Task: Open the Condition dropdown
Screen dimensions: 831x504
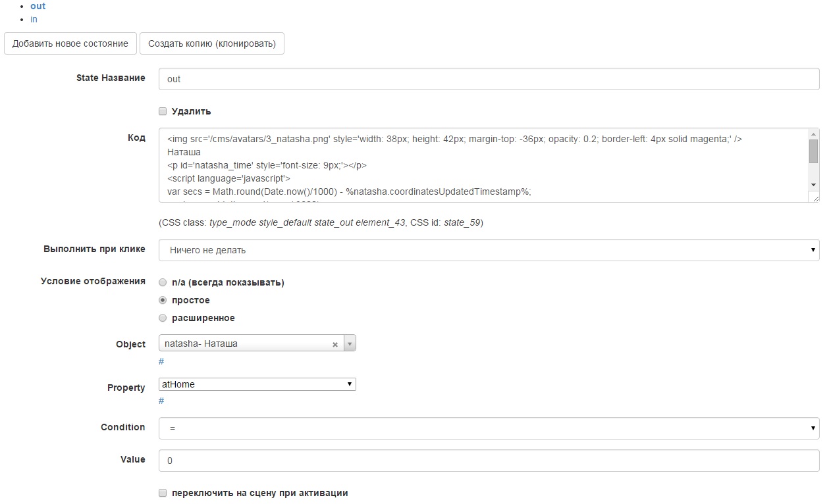Action: 489,428
